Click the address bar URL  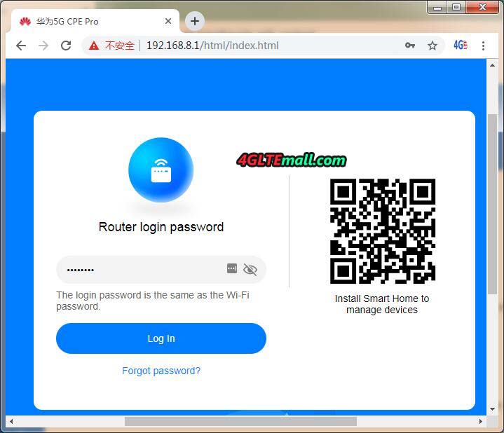coord(212,46)
